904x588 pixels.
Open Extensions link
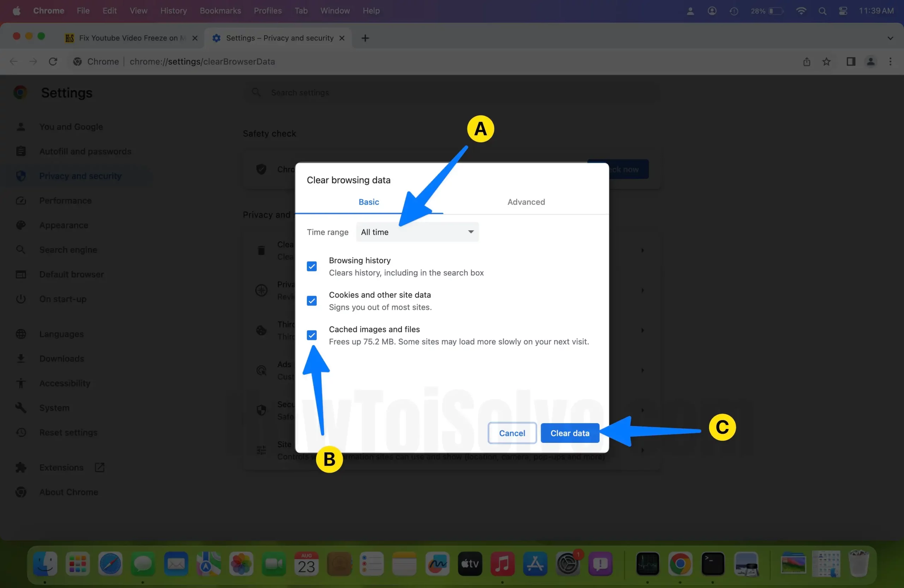click(x=61, y=467)
